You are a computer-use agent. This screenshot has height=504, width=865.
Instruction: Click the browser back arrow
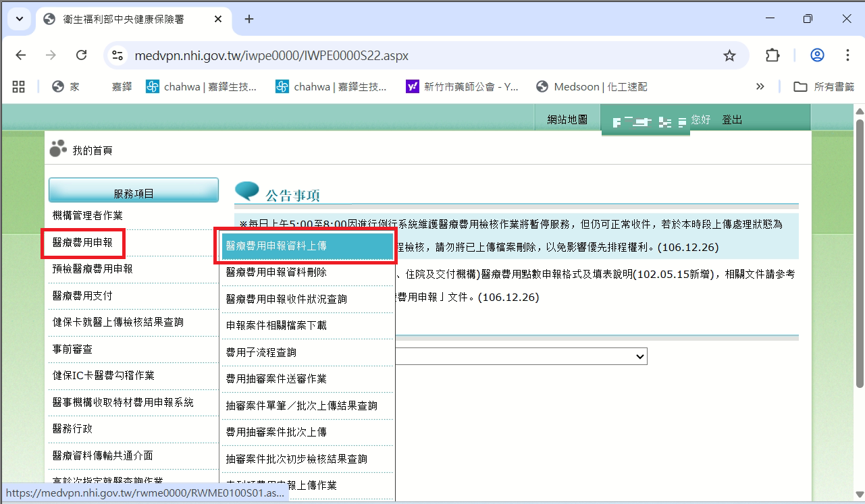20,55
